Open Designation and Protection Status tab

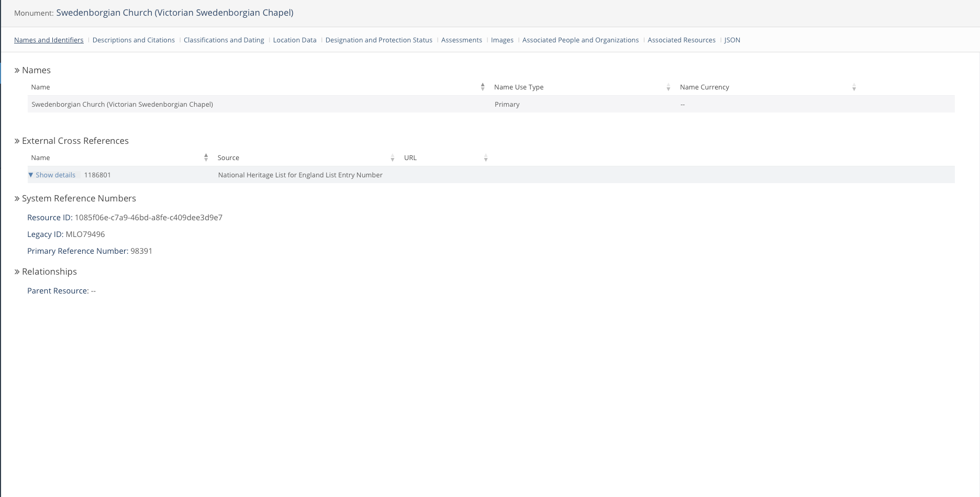(378, 40)
